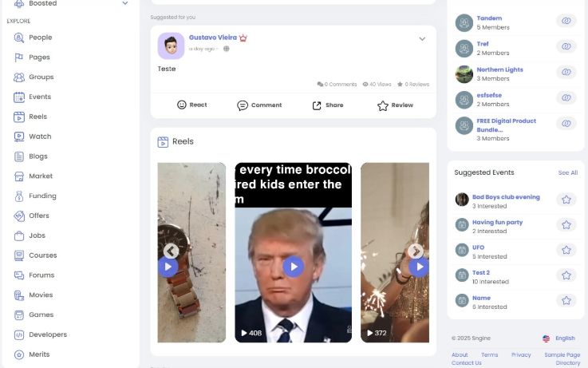Open the English language selector
Viewport: 588px width, 368px height.
coord(558,338)
